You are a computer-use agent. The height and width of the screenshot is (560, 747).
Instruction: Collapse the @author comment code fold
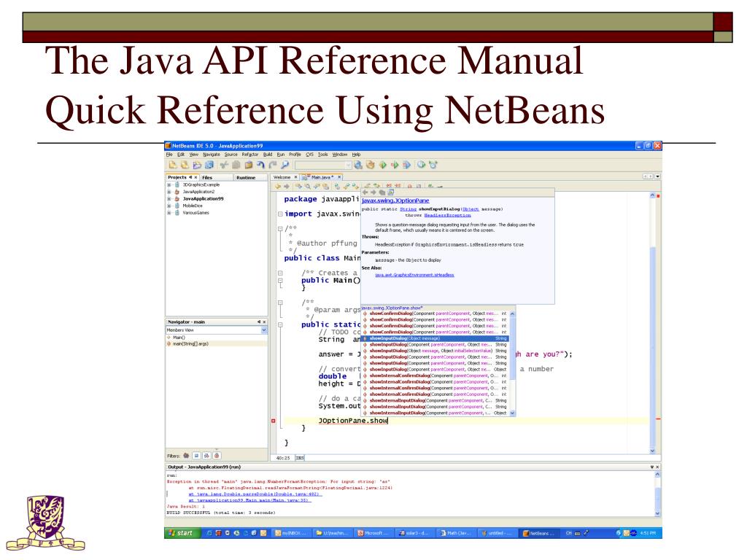[x=280, y=228]
